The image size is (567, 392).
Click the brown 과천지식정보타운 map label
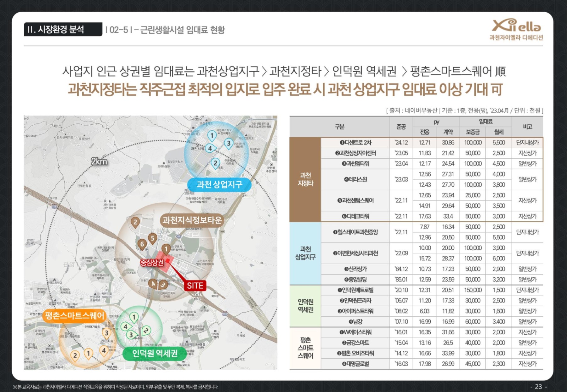pyautogui.click(x=192, y=220)
